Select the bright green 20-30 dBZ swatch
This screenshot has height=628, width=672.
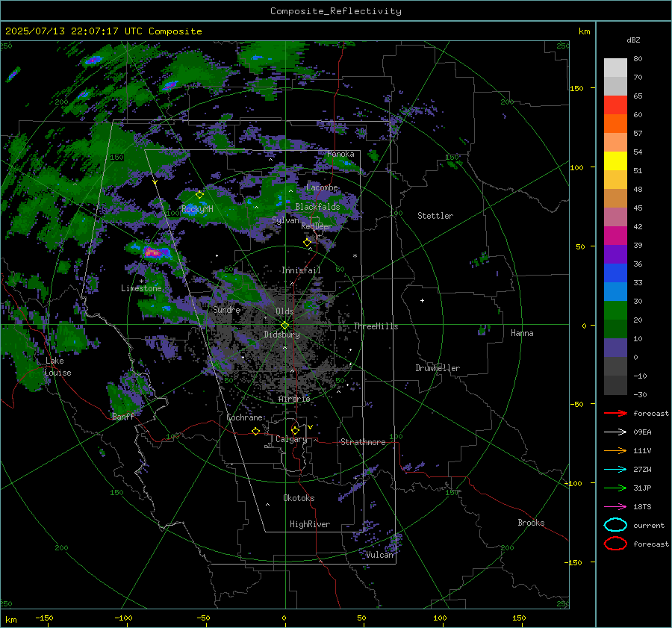pyautogui.click(x=615, y=311)
